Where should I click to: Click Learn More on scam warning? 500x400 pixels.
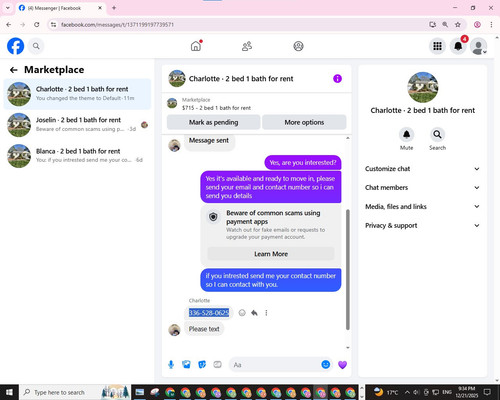click(271, 254)
